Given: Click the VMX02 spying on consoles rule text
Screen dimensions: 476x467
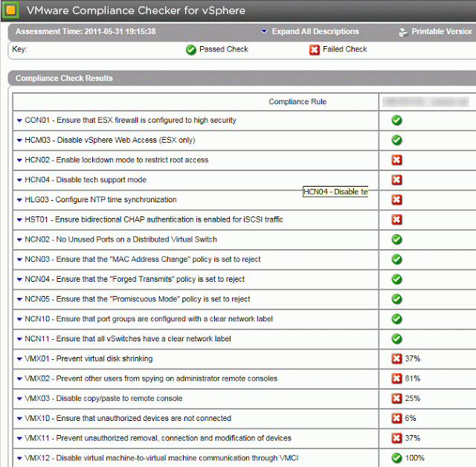Looking at the screenshot, I should point(151,379).
